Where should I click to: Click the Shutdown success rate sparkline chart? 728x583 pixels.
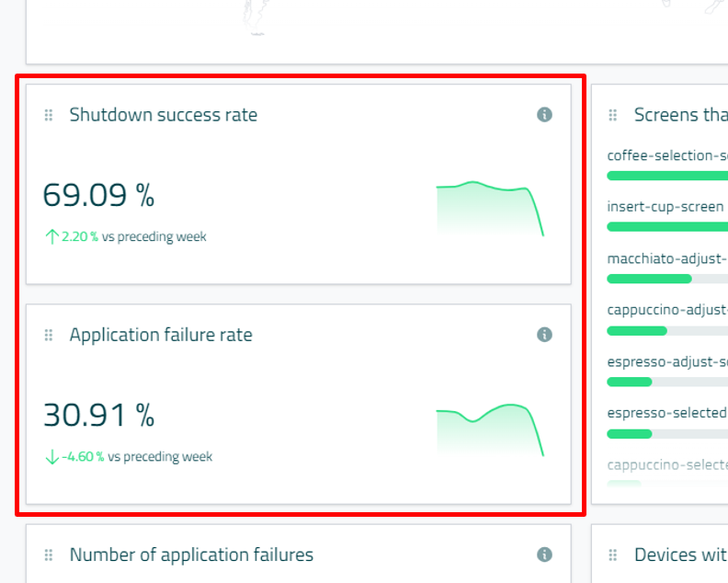point(489,208)
